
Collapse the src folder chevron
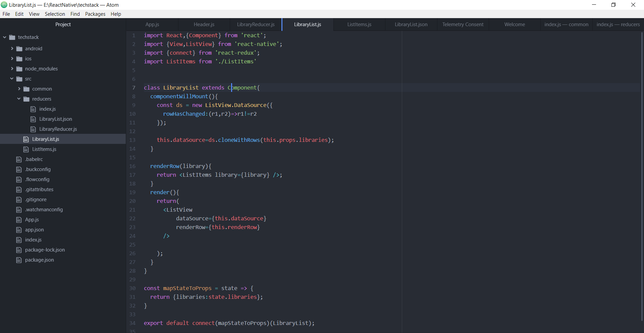[12, 79]
